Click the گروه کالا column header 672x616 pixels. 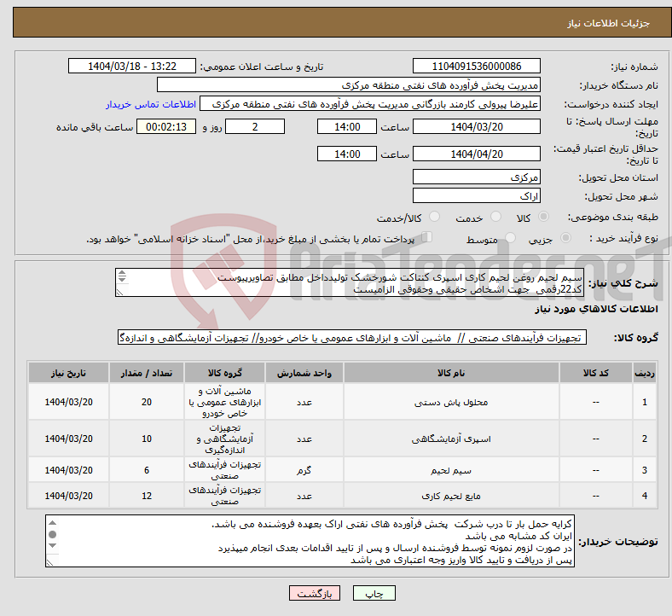click(x=224, y=373)
